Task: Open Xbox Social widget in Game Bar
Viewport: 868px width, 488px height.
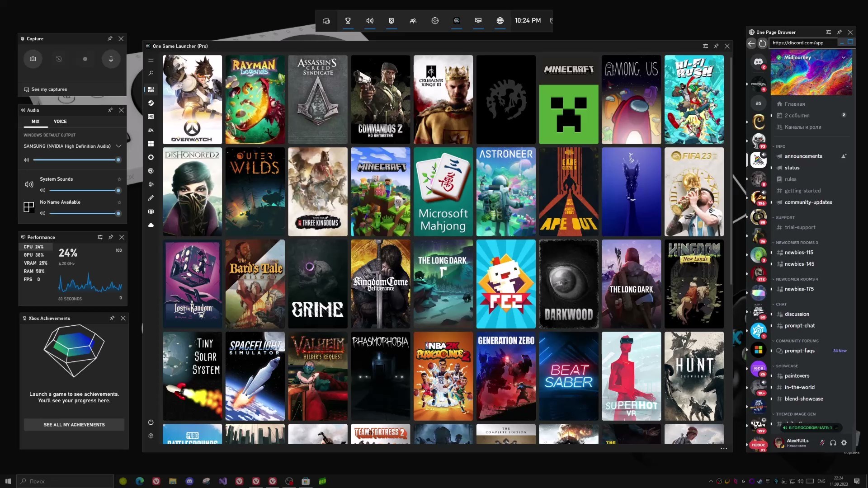Action: tap(413, 21)
